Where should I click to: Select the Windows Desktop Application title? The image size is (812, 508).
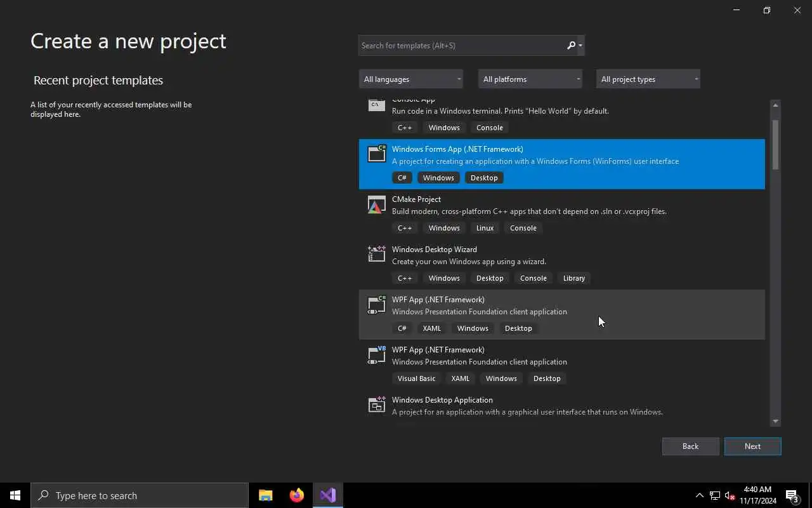point(442,400)
